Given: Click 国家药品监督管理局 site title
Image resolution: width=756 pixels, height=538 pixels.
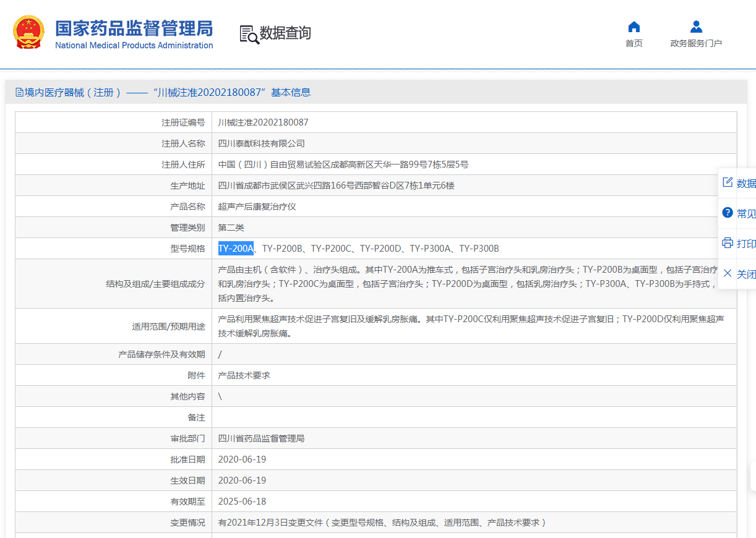Looking at the screenshot, I should pos(134,28).
